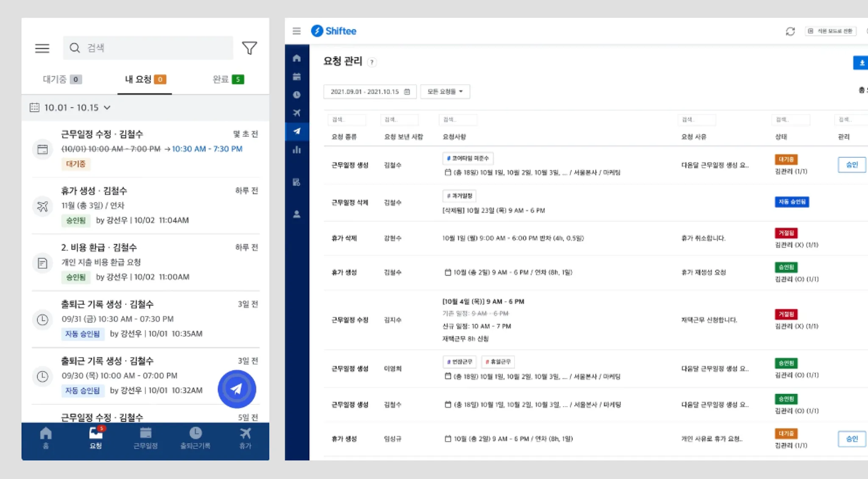Open the mobile hamburger menu
This screenshot has width=868, height=479.
(42, 48)
